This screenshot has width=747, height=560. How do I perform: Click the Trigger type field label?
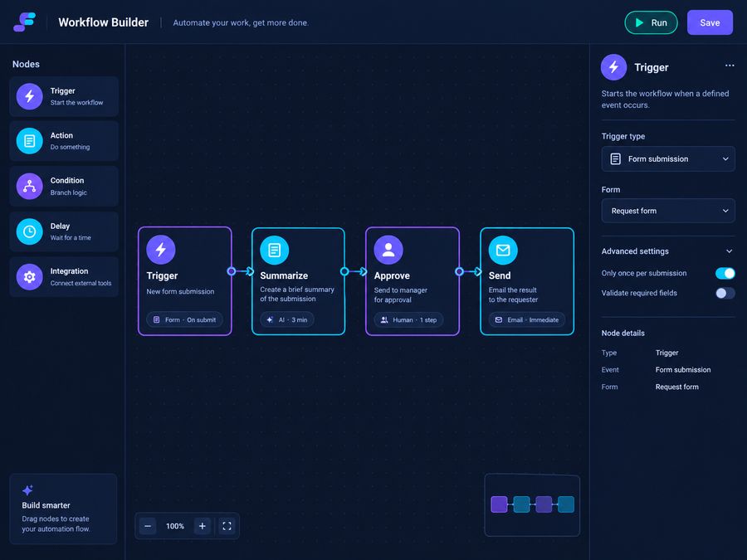pos(622,136)
